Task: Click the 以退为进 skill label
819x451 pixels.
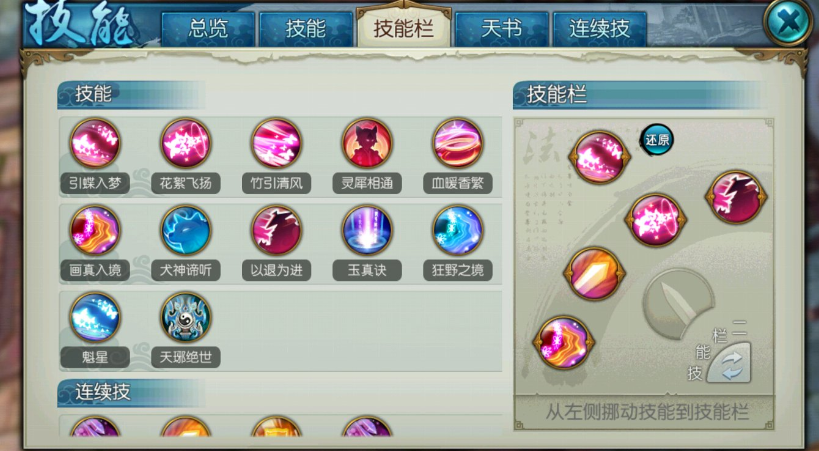Action: pos(276,270)
